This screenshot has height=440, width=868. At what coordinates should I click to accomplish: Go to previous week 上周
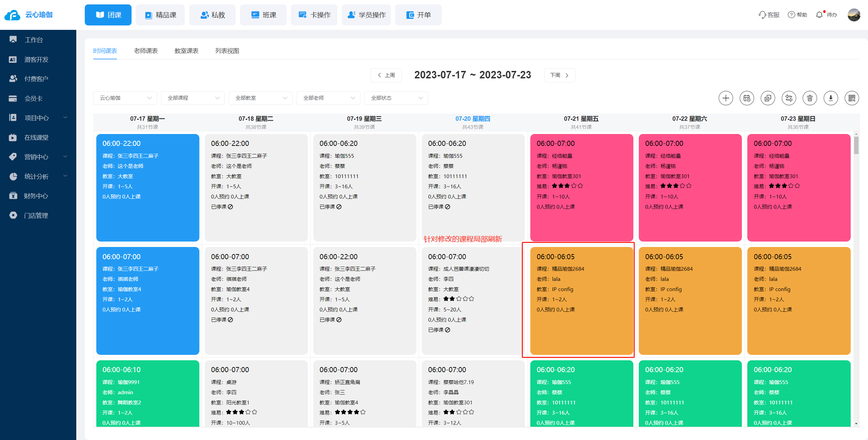click(386, 75)
